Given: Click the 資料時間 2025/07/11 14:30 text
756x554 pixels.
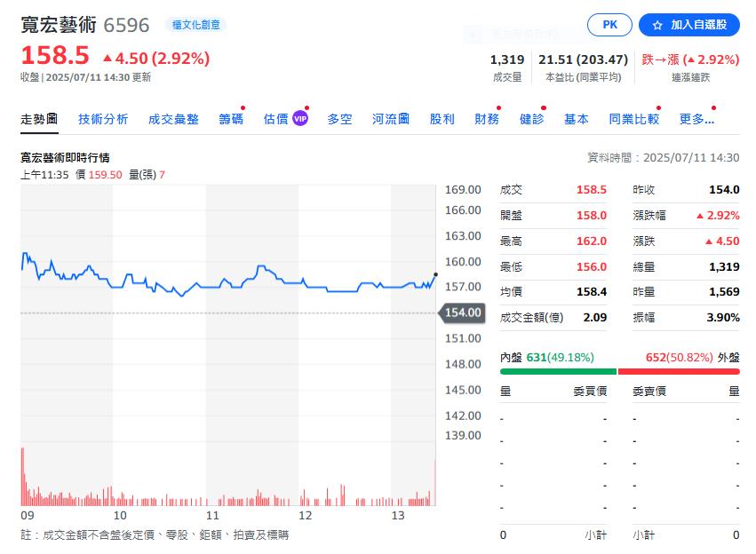Looking at the screenshot, I should [663, 157].
